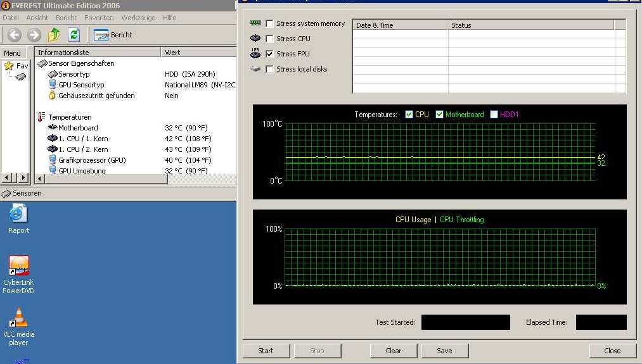Select the sensor chip icon under Fav
The height and width of the screenshot is (364, 642).
(22, 77)
